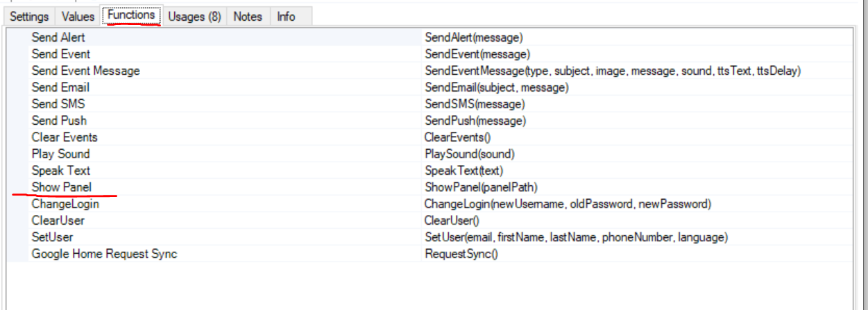
Task: Choose the Send SMS function
Action: coord(58,104)
